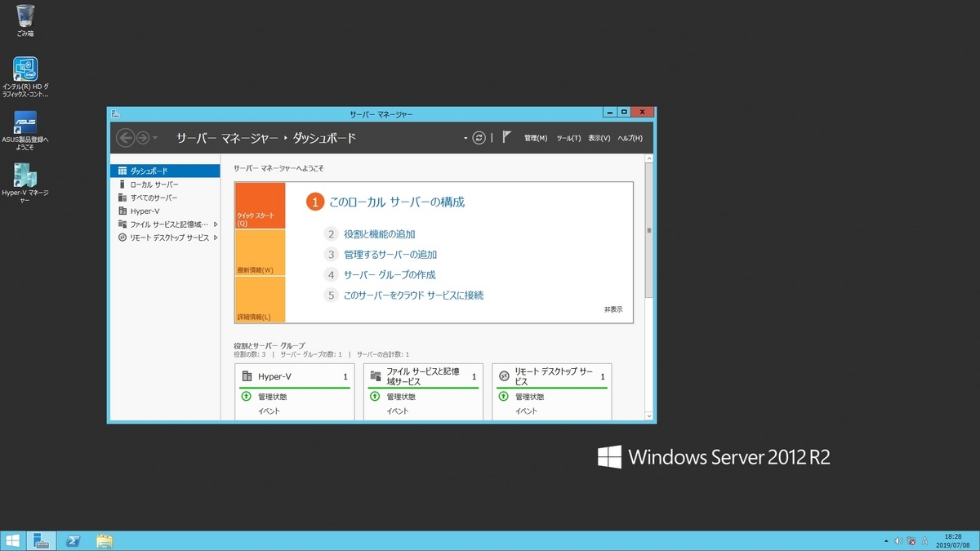Click the IME input mode indicator
This screenshot has height=551, width=980.
click(925, 541)
